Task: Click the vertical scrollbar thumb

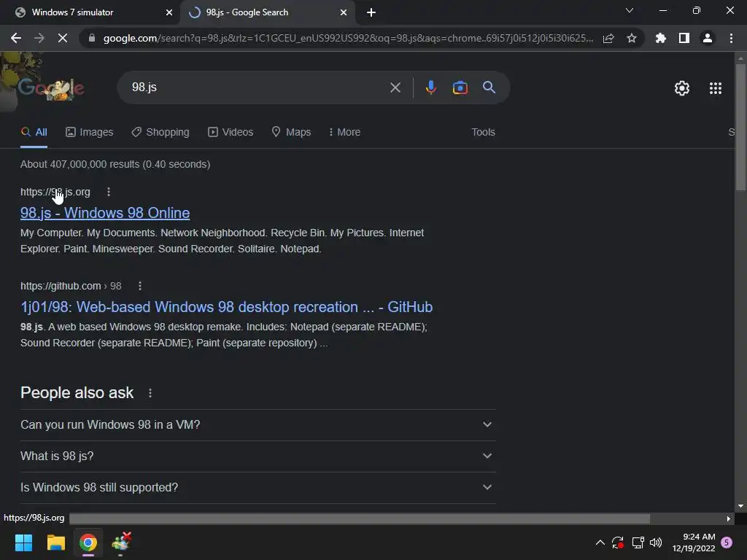Action: 740,127
